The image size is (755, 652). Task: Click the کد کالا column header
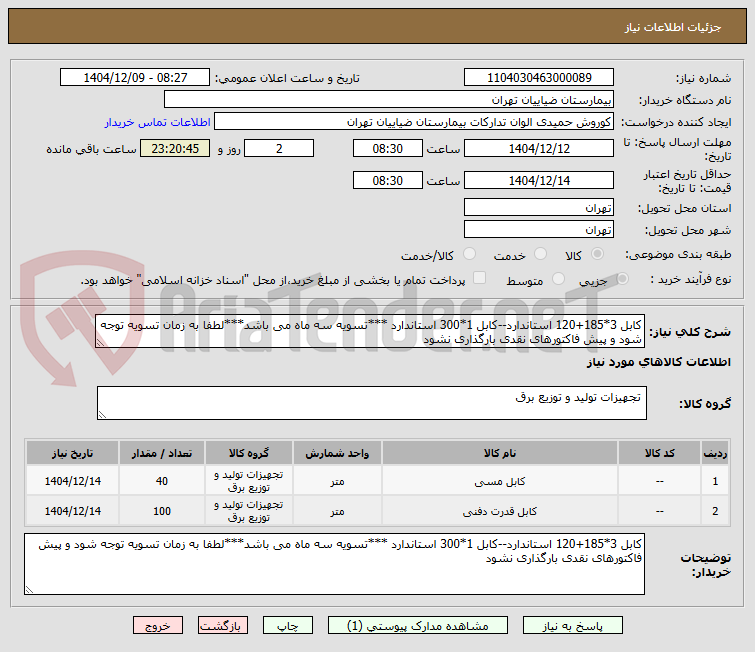pos(659,453)
